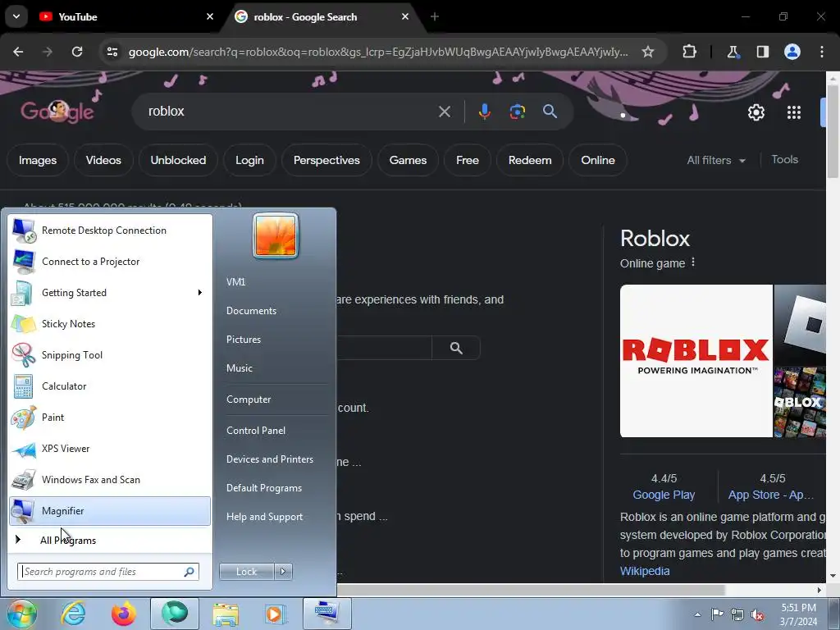Viewport: 840px width, 630px height.
Task: Click the Windows Fax and Scan icon
Action: 24,480
